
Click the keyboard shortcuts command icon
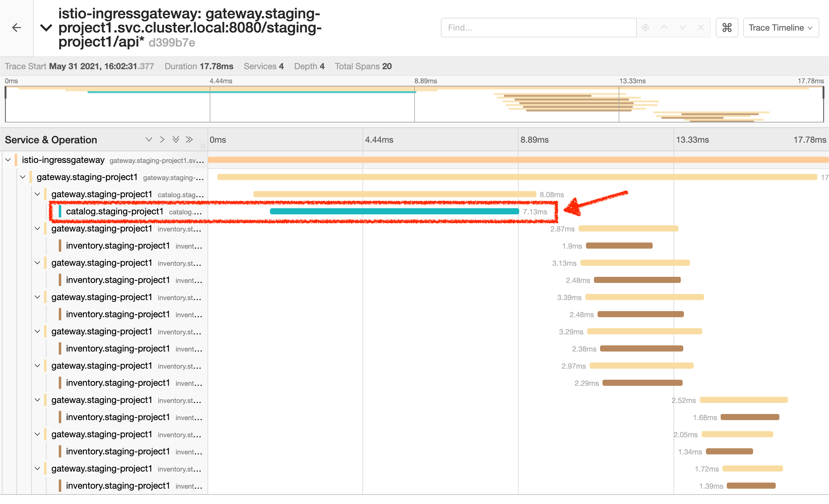pyautogui.click(x=727, y=28)
